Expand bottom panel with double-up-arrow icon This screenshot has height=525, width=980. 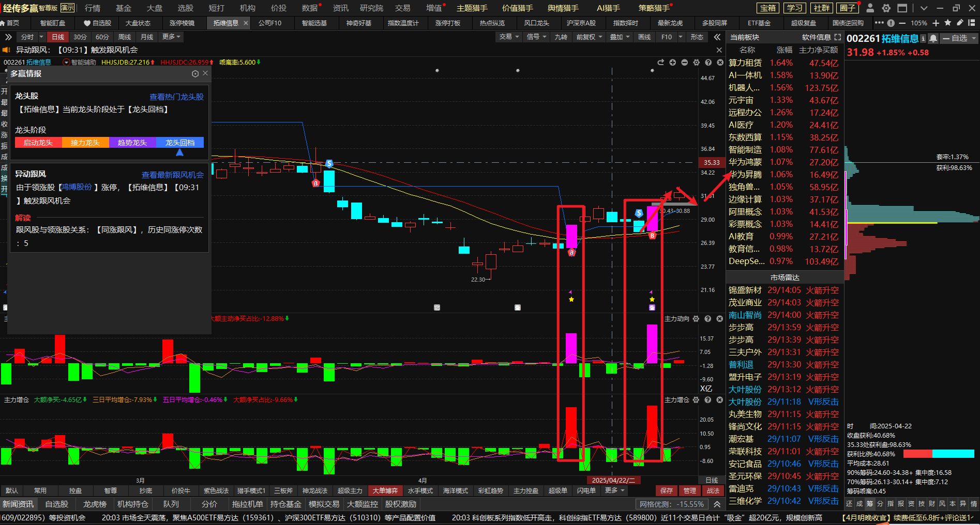(717, 504)
